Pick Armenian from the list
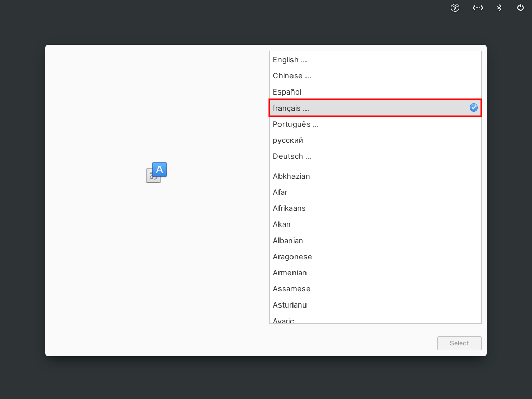 (x=375, y=273)
